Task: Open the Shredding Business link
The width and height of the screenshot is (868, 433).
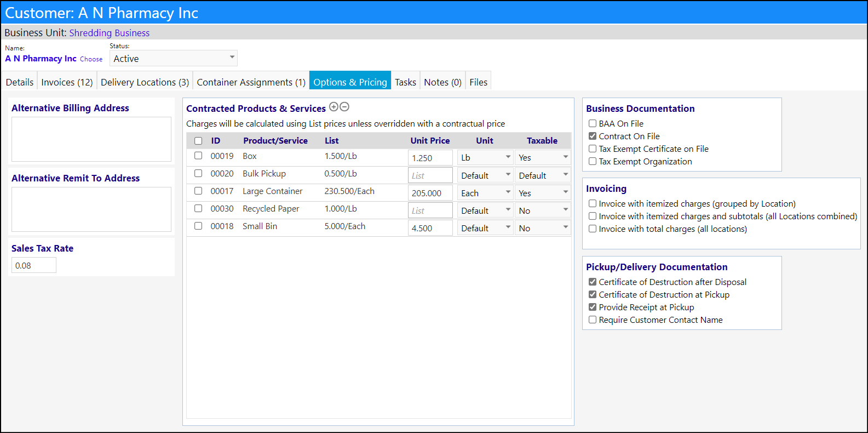Action: tap(110, 33)
